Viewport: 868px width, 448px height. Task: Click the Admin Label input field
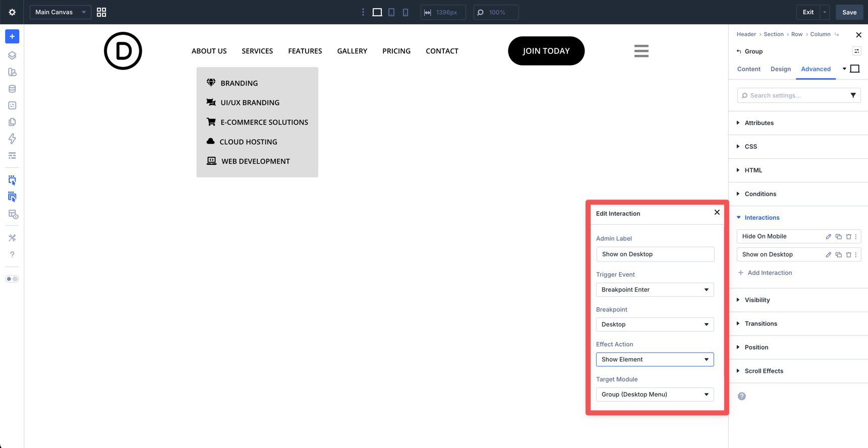tap(655, 254)
